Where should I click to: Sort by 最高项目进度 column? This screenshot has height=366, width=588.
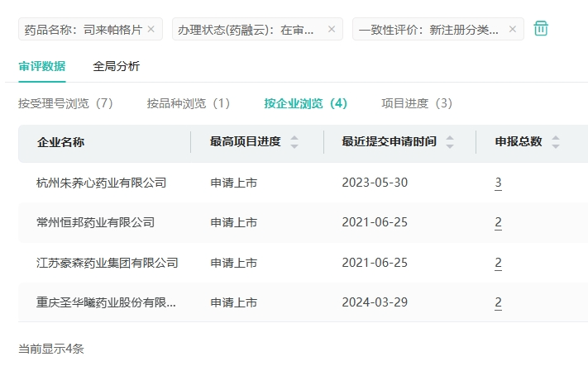(x=294, y=142)
